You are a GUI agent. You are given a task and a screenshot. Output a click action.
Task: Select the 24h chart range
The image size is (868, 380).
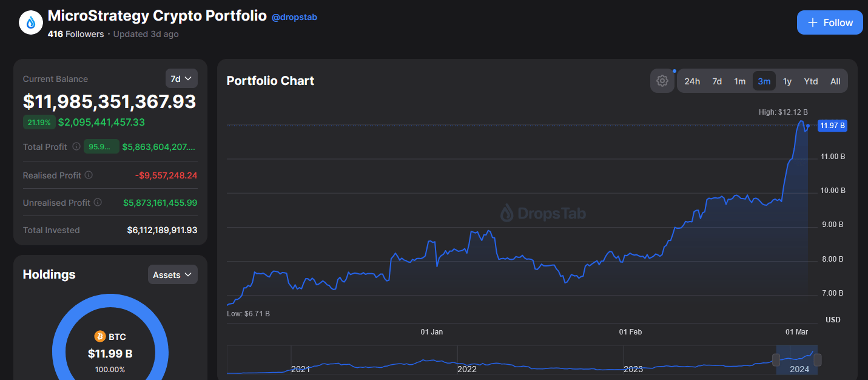click(692, 81)
